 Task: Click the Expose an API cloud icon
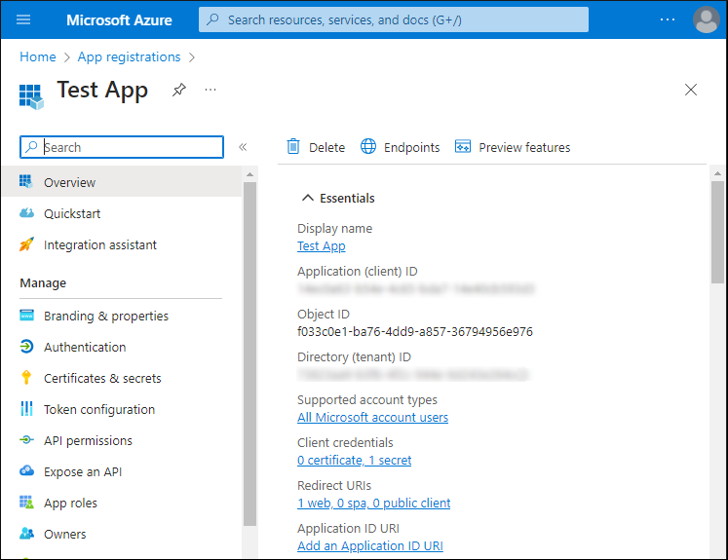[26, 471]
